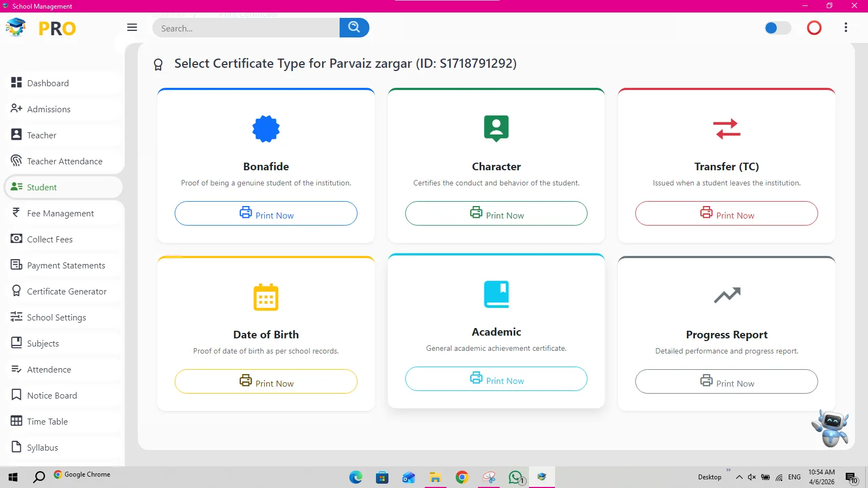Select Student in the sidebar
The height and width of the screenshot is (488, 868).
pyautogui.click(x=63, y=187)
